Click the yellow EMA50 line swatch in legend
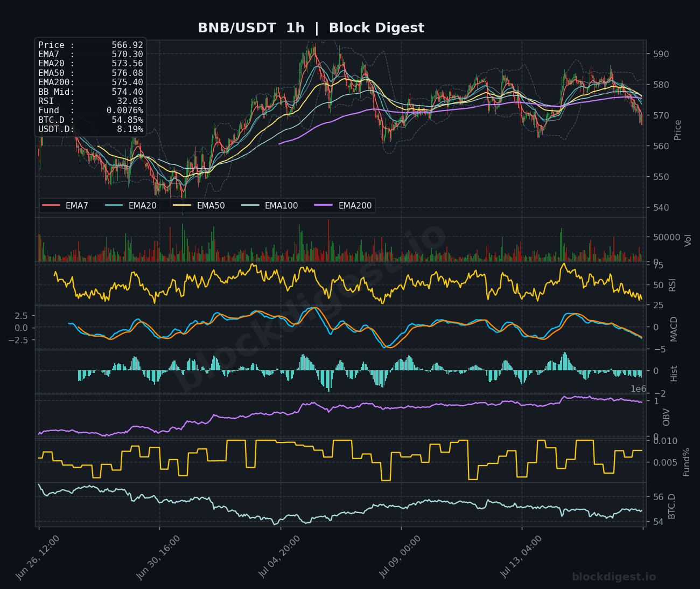Viewport: 700px width, 589px height. 183,205
